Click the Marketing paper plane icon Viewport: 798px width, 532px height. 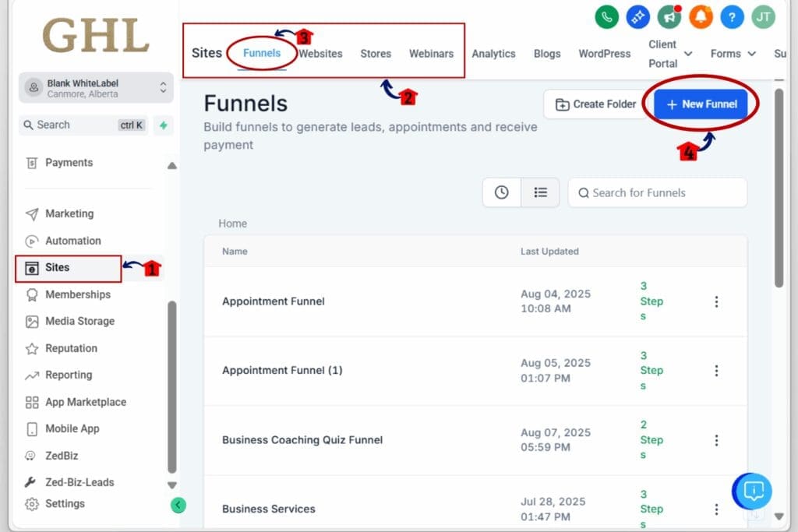(x=31, y=214)
